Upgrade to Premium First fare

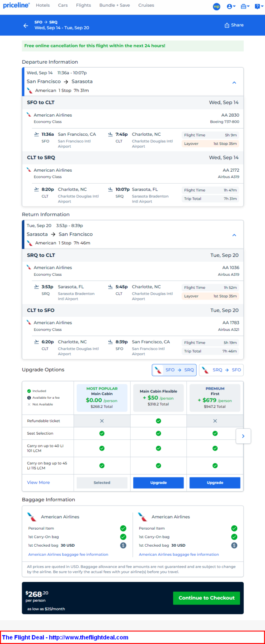tap(215, 483)
